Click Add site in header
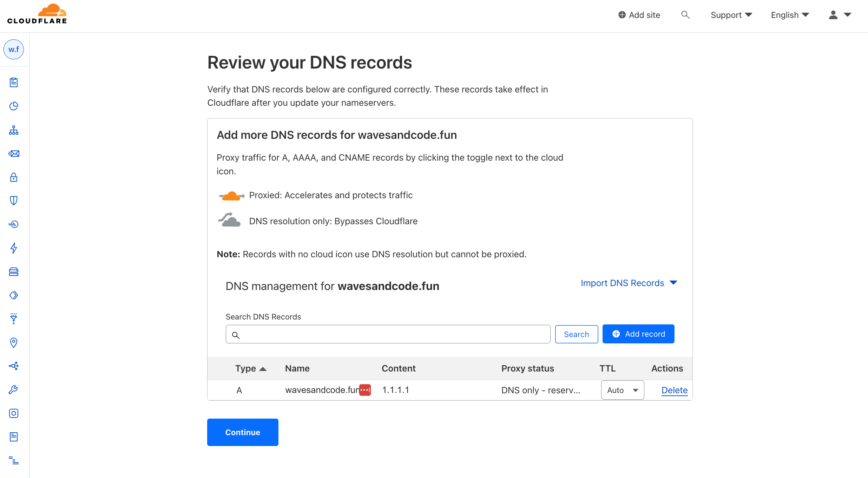Image resolution: width=868 pixels, height=478 pixels. [x=639, y=15]
